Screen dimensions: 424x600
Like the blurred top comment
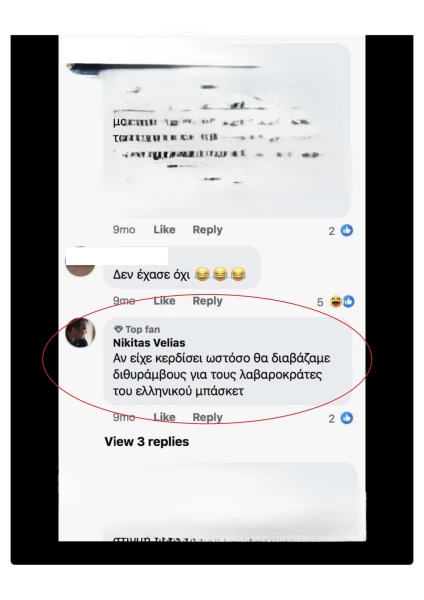pos(164,230)
